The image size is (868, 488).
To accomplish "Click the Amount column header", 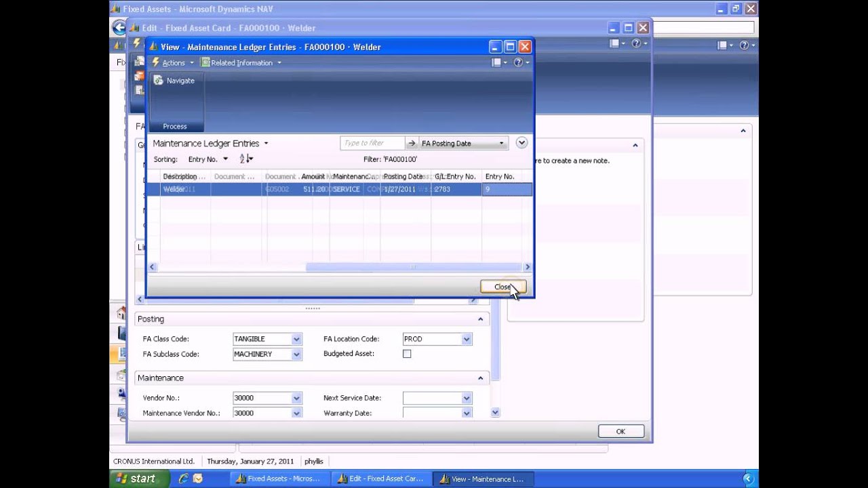I will (314, 176).
